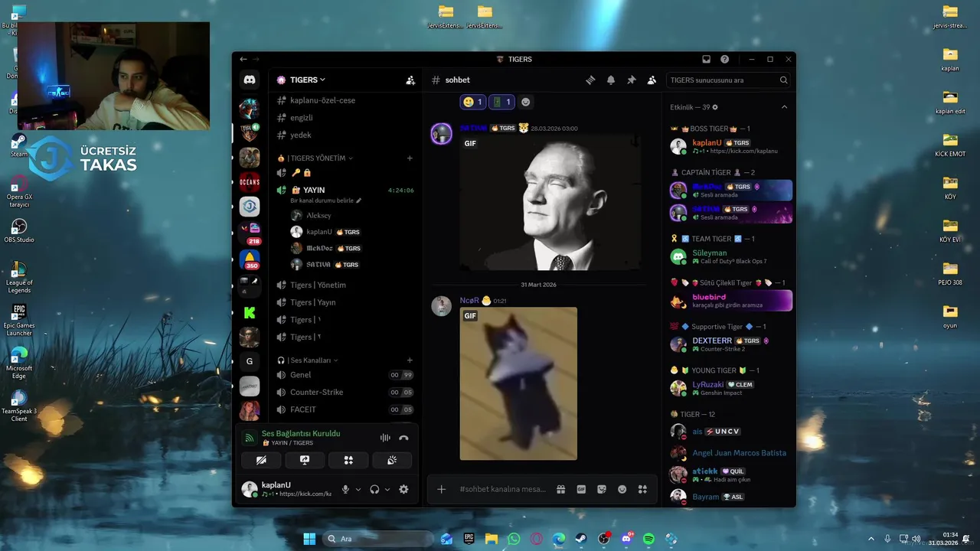The image size is (980, 551).
Task: Open the Threads icon in channel header
Action: pyautogui.click(x=590, y=80)
